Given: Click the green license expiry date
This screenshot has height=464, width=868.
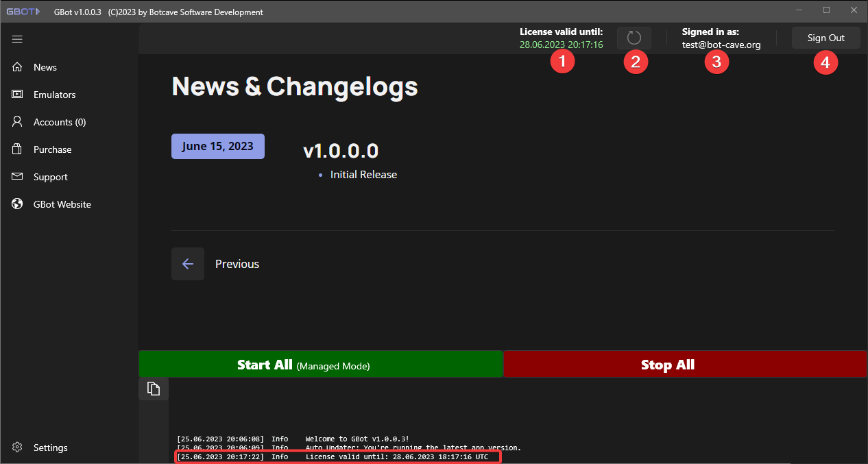Looking at the screenshot, I should 561,45.
